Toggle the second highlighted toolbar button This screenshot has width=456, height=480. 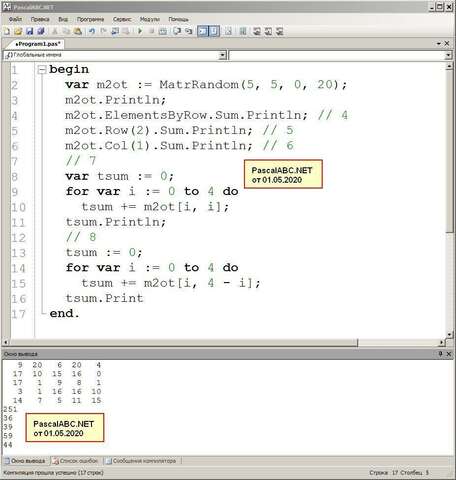click(x=214, y=31)
